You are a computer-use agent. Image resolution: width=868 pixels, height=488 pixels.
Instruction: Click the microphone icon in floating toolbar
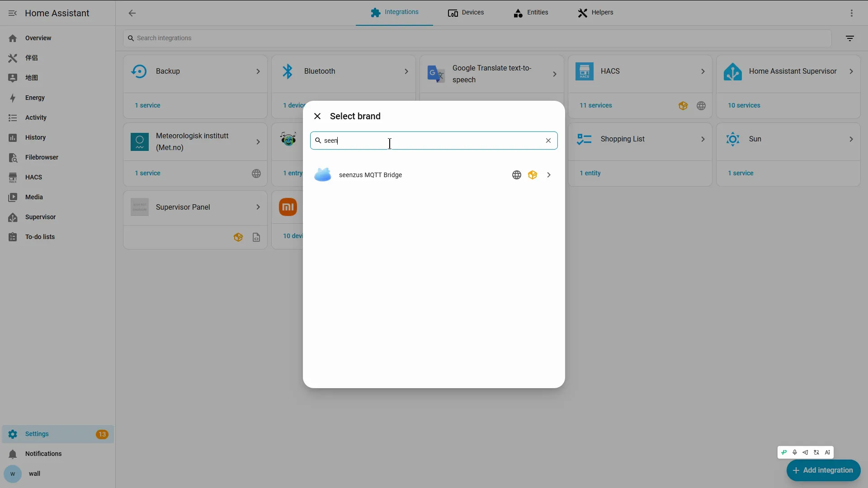pos(795,452)
